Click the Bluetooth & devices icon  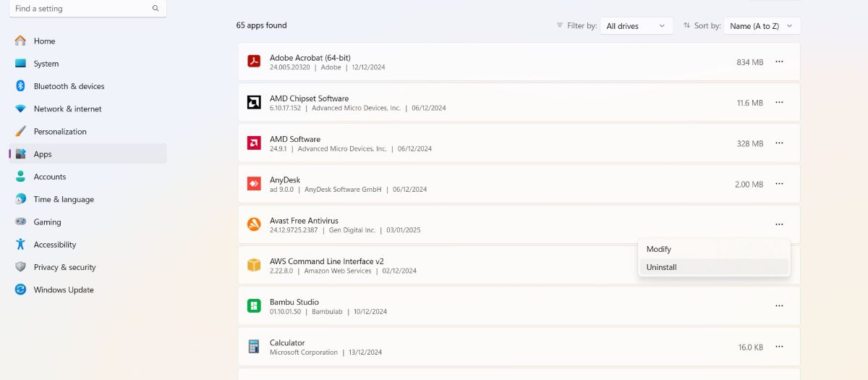pyautogui.click(x=20, y=86)
